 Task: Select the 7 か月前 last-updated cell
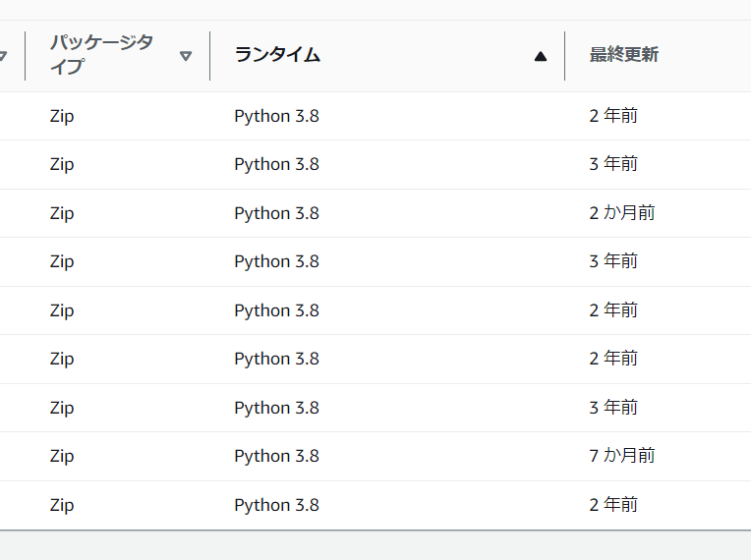[x=622, y=456]
